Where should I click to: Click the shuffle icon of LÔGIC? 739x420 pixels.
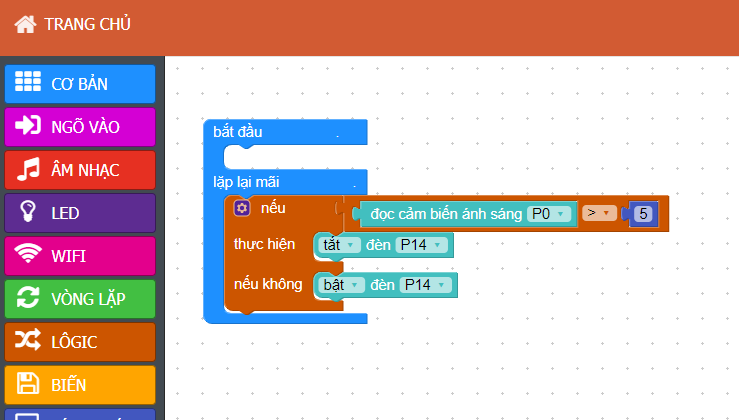28,339
